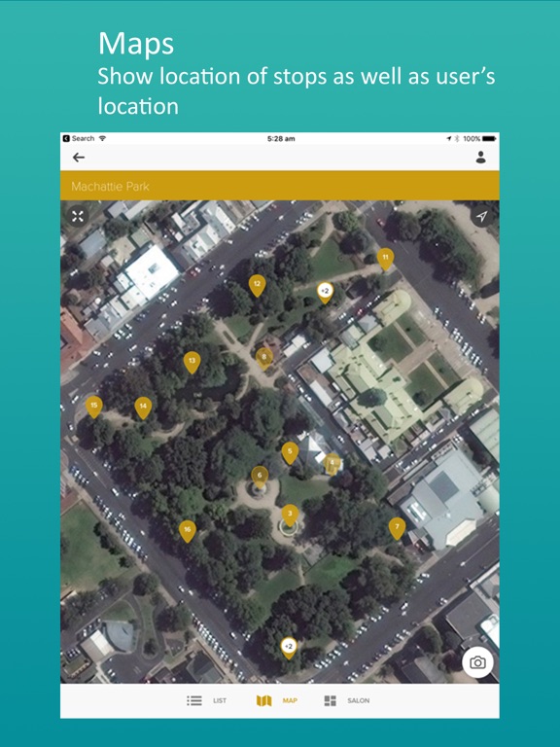Switch to the MAP tab label
This screenshot has height=747, width=560.
(290, 700)
